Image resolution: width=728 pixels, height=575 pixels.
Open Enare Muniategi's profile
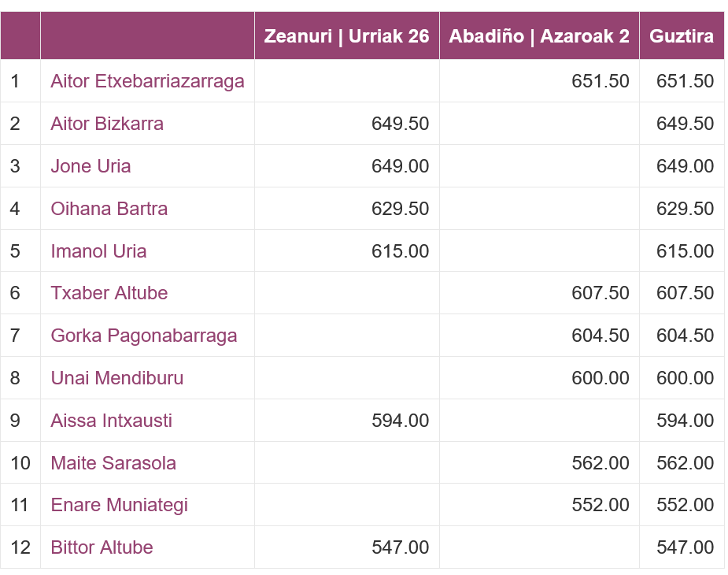pyautogui.click(x=119, y=505)
